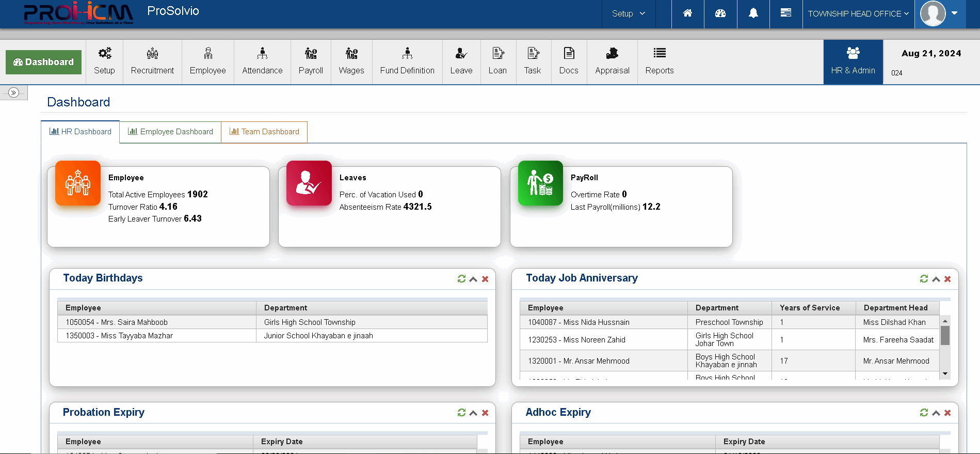980x454 pixels.
Task: Collapse the Today Job Anniversary panel
Action: tap(936, 279)
